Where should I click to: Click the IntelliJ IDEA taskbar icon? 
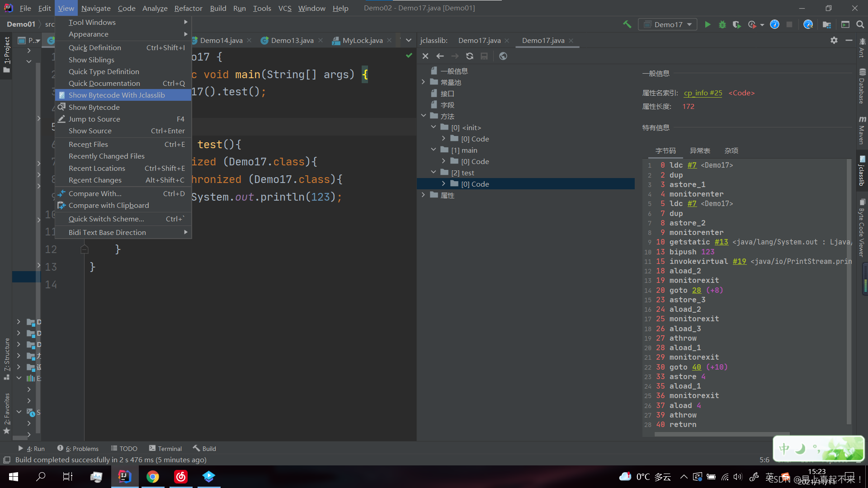tap(124, 476)
